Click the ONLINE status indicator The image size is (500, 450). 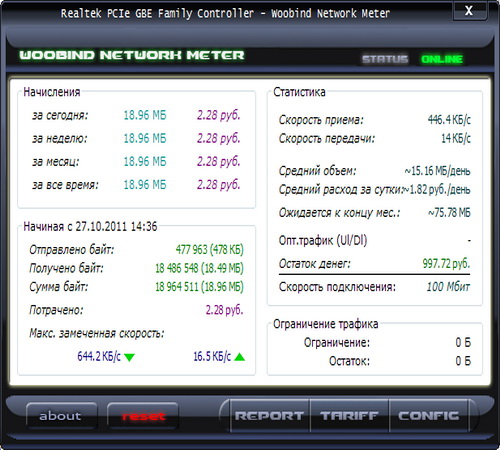click(x=442, y=59)
